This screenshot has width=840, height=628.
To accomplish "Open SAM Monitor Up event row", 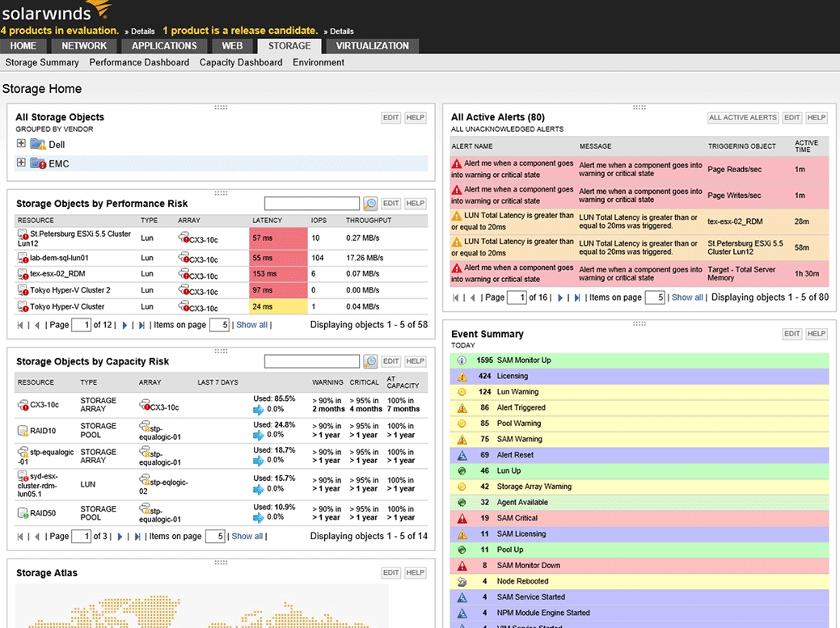I will click(x=639, y=360).
